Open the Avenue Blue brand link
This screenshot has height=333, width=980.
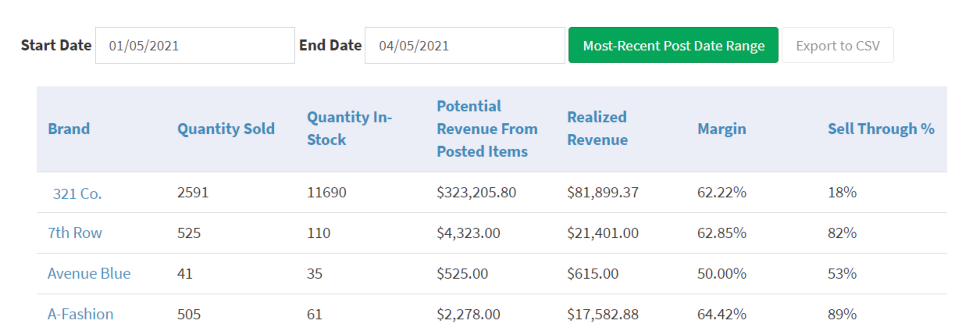pyautogui.click(x=89, y=274)
